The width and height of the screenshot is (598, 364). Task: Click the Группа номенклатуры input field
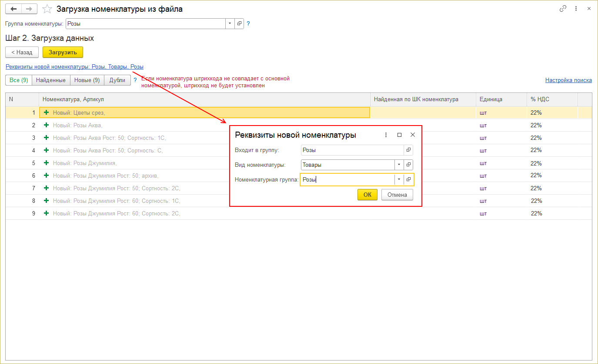coord(146,23)
